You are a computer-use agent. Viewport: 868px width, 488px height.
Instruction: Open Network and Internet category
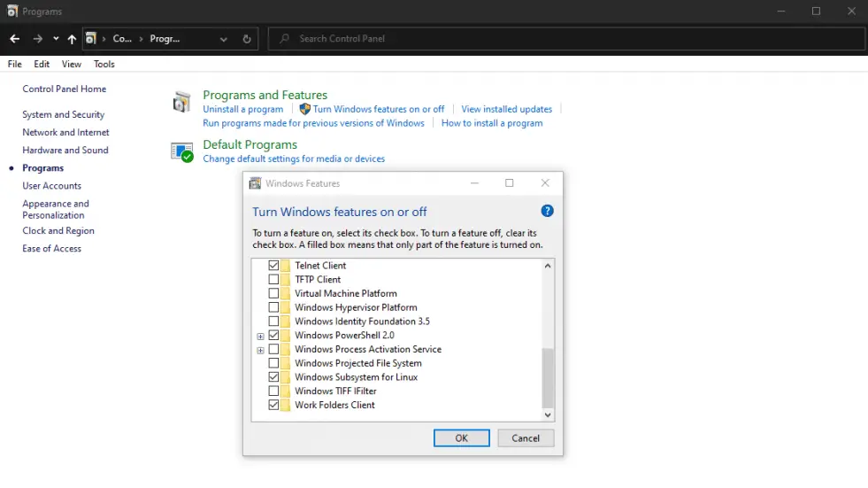pos(65,132)
